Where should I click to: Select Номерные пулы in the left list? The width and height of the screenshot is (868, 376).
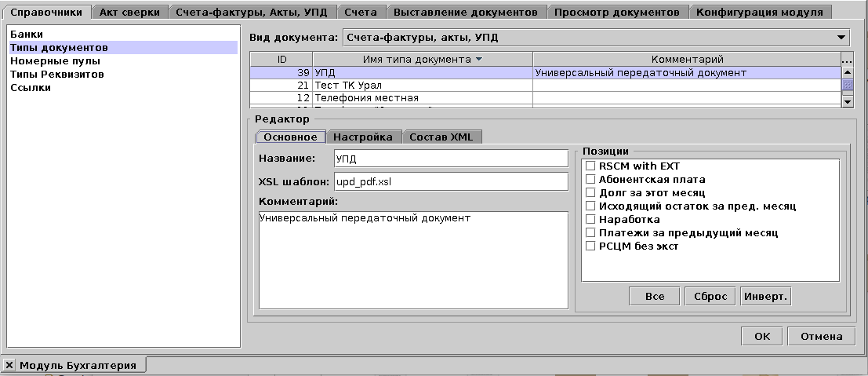point(55,60)
